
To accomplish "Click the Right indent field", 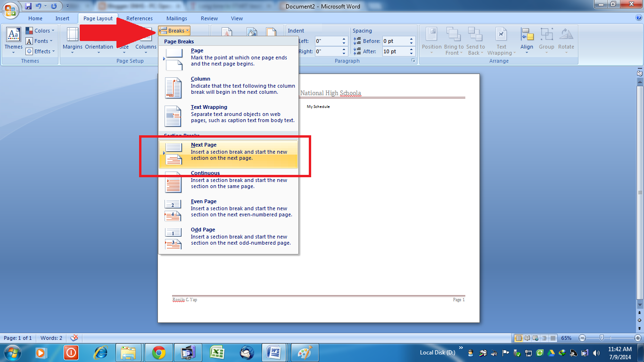I will (x=327, y=51).
